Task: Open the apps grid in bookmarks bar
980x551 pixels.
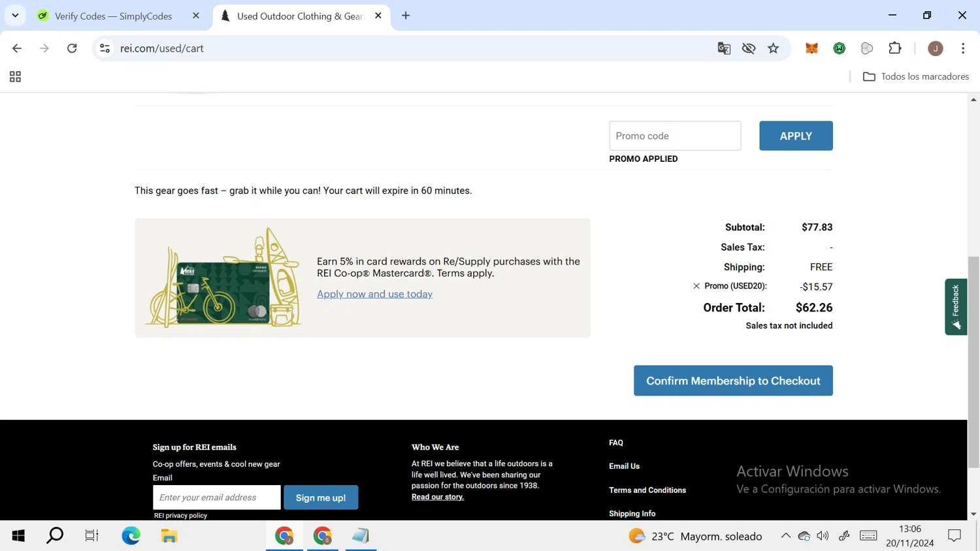Action: pos(15,77)
